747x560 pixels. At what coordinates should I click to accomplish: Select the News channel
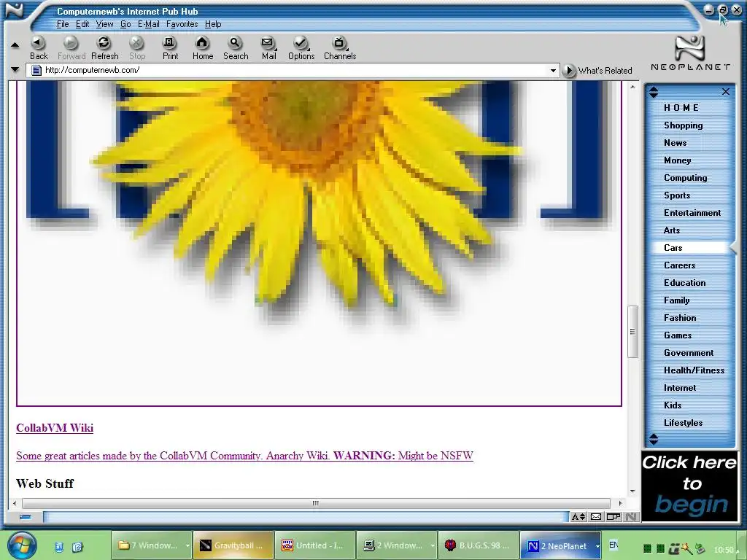675,143
